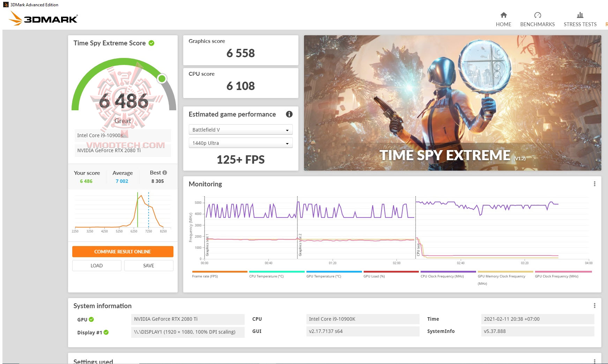Click the green checkmark next to Time Spy Extreme Score
The width and height of the screenshot is (608, 364).
[x=151, y=43]
